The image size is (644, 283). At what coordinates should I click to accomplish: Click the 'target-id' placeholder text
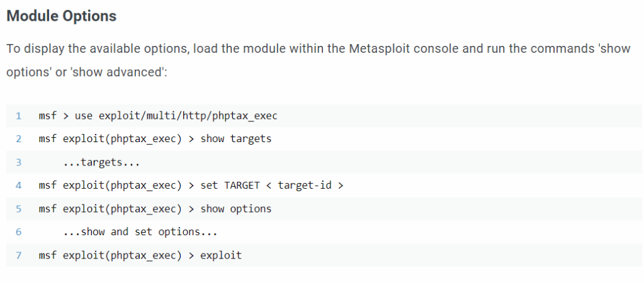pos(304,186)
